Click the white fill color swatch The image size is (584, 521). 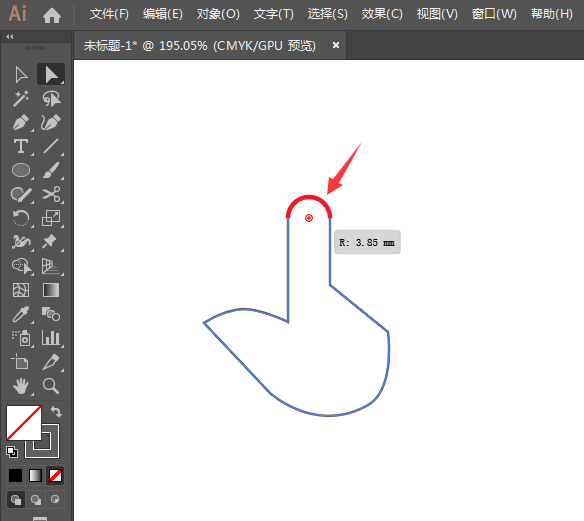coord(23,423)
